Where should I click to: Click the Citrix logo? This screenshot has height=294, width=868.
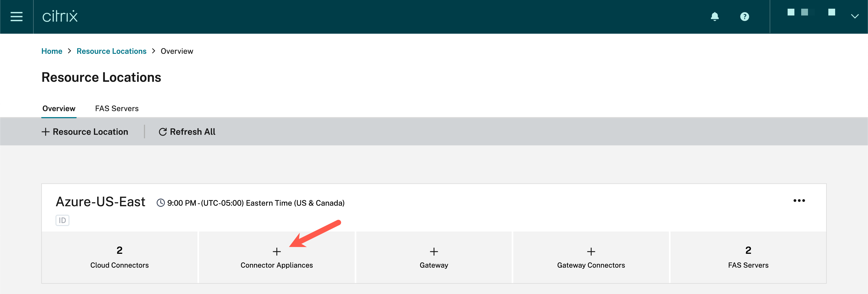60,17
